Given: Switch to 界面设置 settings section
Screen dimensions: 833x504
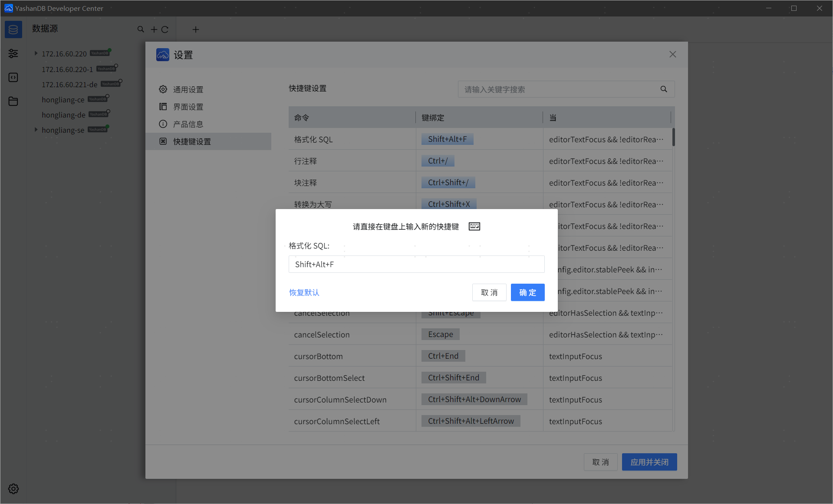Looking at the screenshot, I should click(x=188, y=107).
